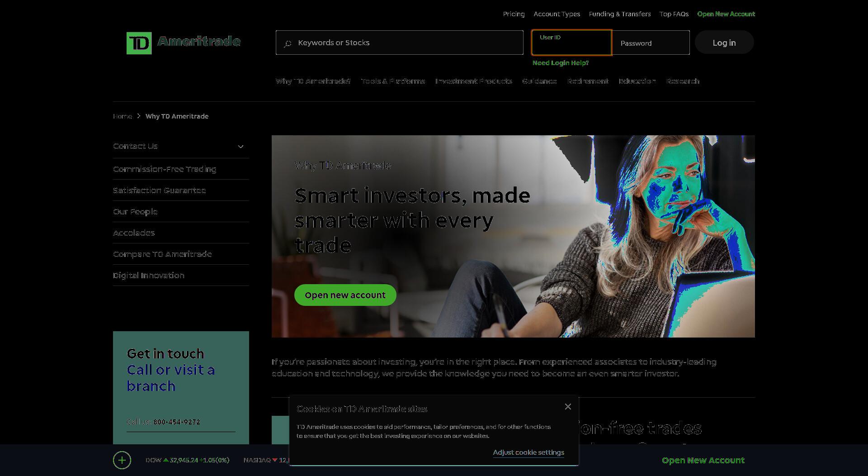Click the bottom bar Open New Account link

click(x=703, y=461)
